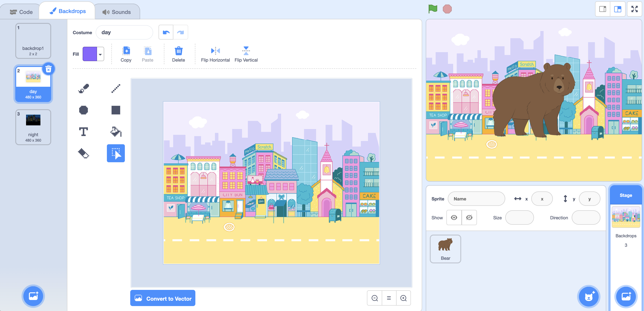Click Sprite Name input field

pyautogui.click(x=477, y=199)
